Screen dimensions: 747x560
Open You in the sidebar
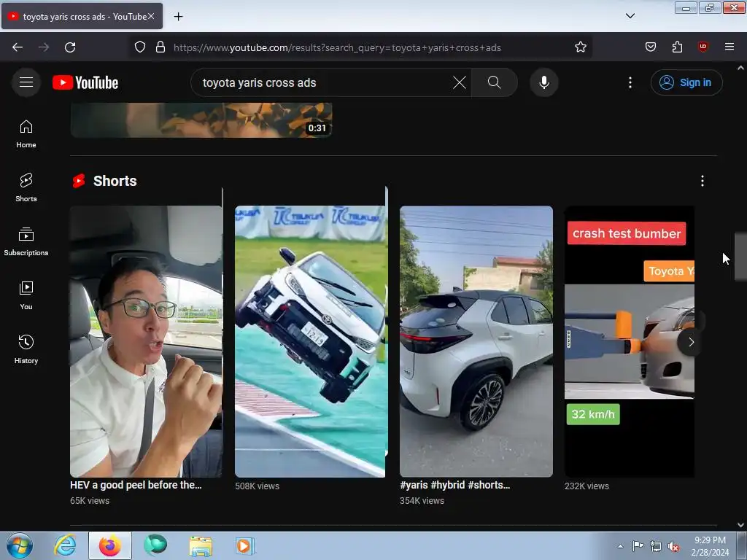(x=26, y=296)
